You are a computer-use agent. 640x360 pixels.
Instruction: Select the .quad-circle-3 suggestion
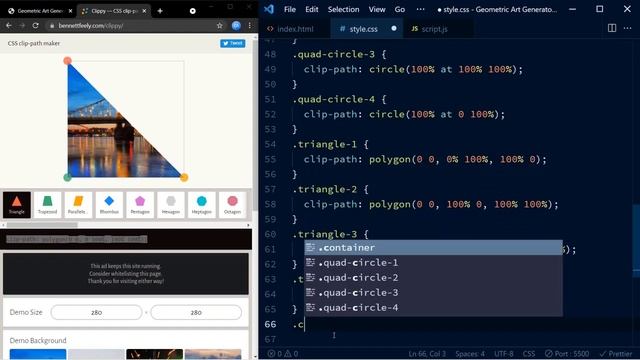(433, 293)
